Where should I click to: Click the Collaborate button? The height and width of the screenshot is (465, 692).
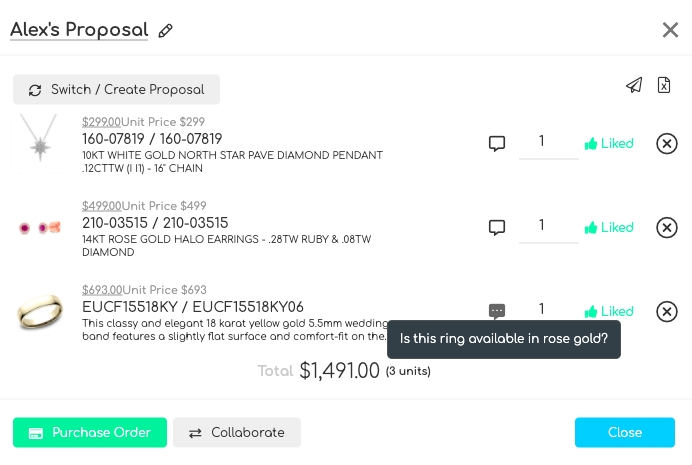coord(237,432)
